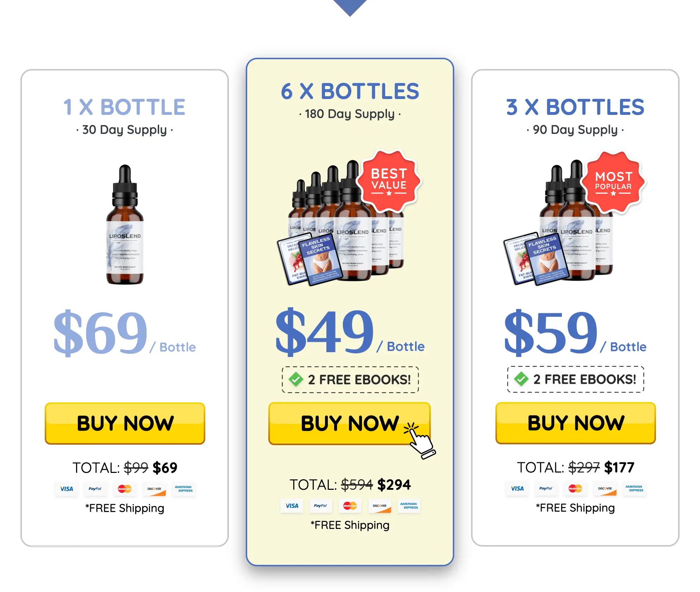Click Buy Now for 6 bottles package
Image resolution: width=700 pixels, height=592 pixels.
pos(349,423)
